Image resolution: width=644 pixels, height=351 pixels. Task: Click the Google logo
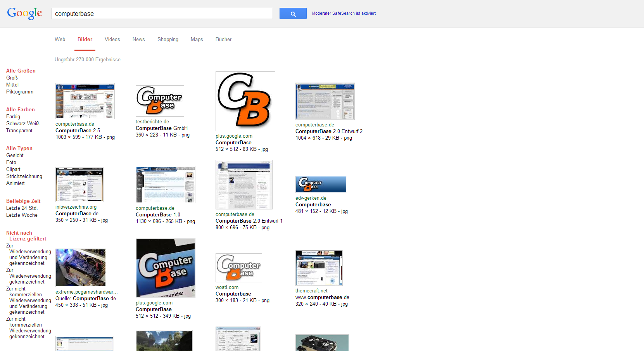(x=24, y=14)
